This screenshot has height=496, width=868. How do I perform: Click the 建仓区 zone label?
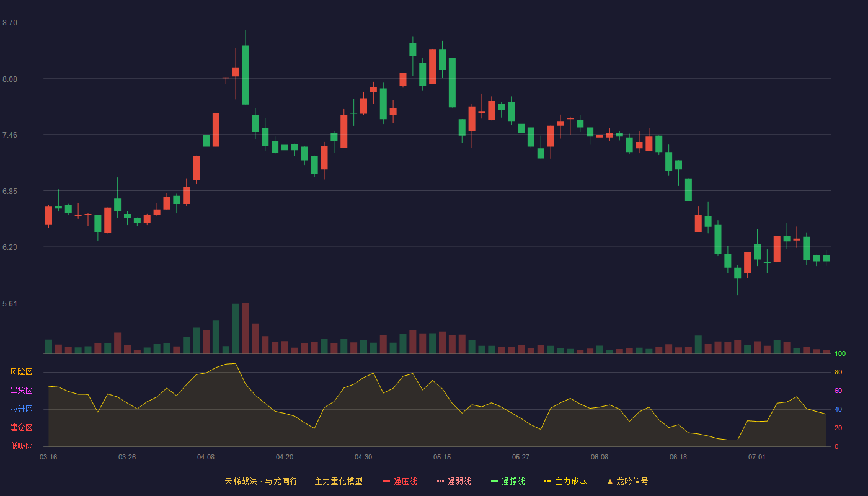tap(21, 428)
